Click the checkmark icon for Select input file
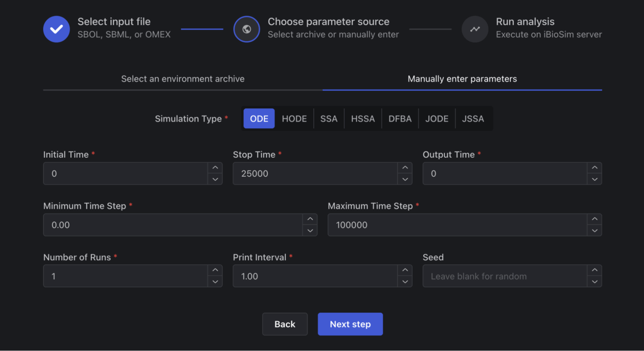644x351 pixels. (x=57, y=29)
